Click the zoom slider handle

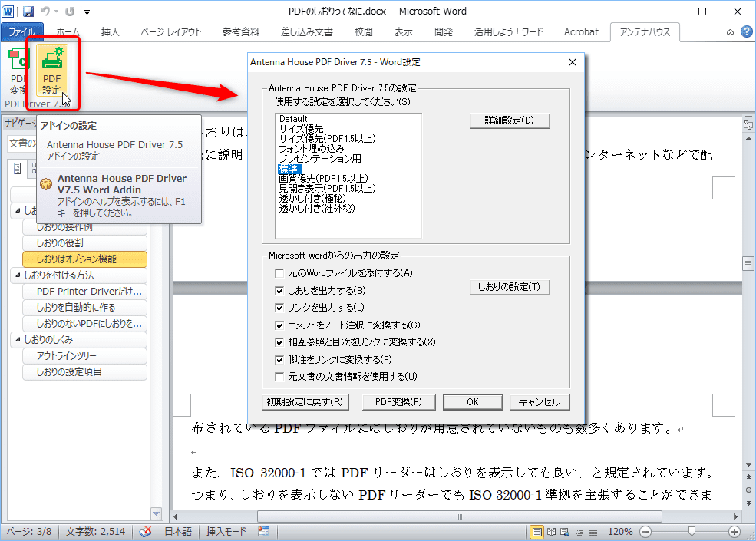692,532
